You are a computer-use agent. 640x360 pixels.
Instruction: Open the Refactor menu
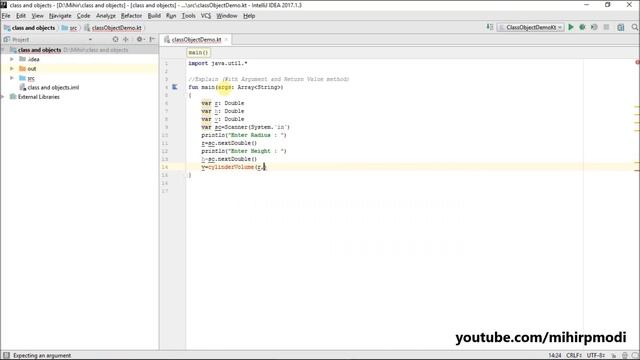click(x=131, y=16)
